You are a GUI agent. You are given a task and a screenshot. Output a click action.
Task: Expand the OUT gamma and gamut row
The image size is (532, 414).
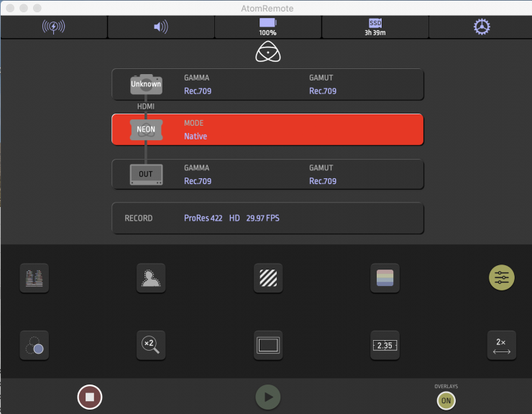click(267, 175)
